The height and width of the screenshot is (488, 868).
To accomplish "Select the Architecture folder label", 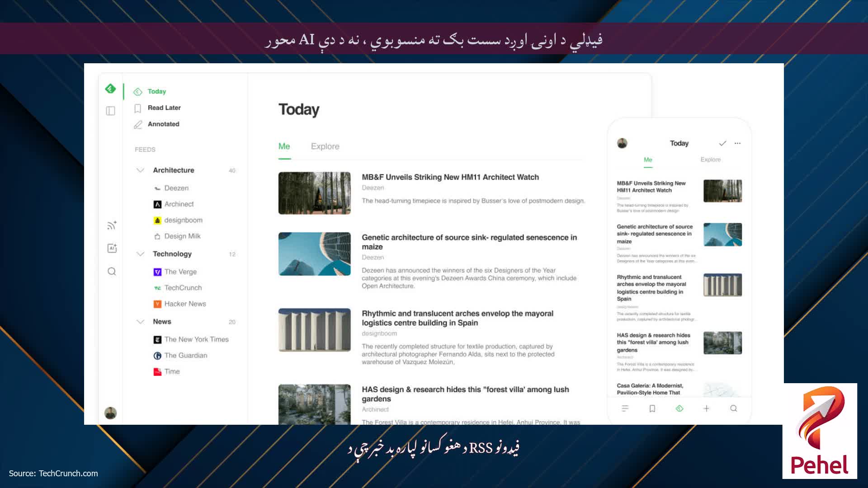I will click(174, 170).
